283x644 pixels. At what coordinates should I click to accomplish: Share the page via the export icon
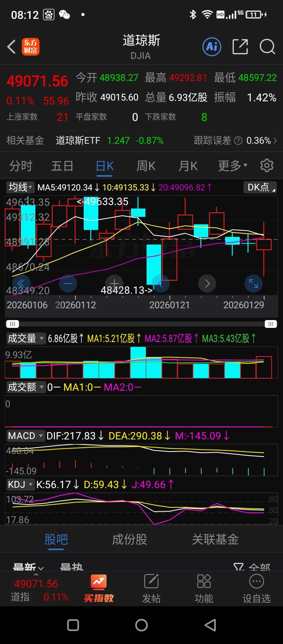tap(240, 47)
